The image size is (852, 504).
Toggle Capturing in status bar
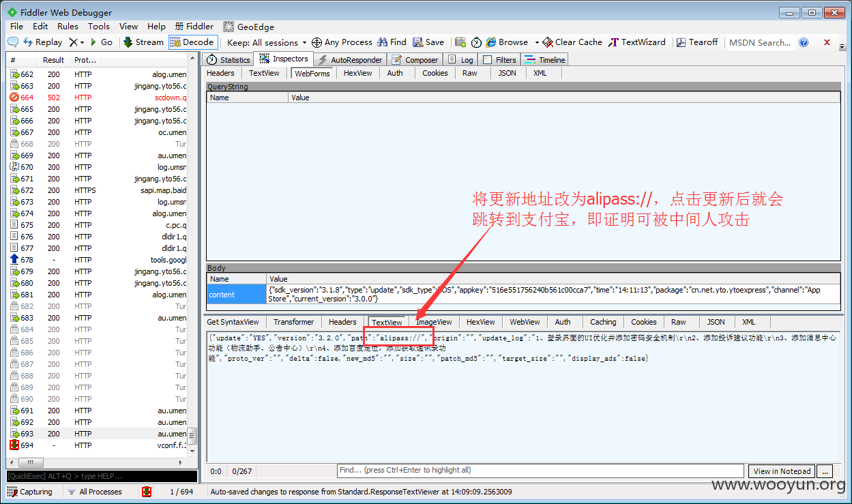click(x=30, y=492)
